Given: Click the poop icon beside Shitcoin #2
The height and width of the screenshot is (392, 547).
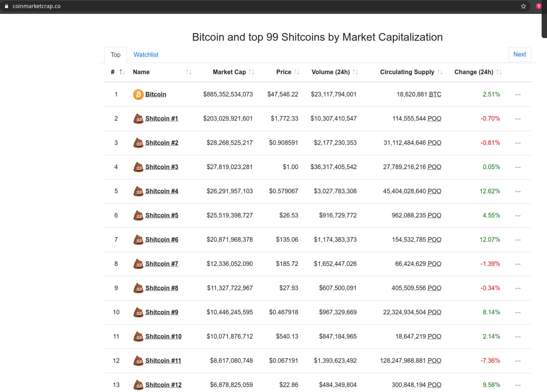Looking at the screenshot, I should click(x=138, y=143).
